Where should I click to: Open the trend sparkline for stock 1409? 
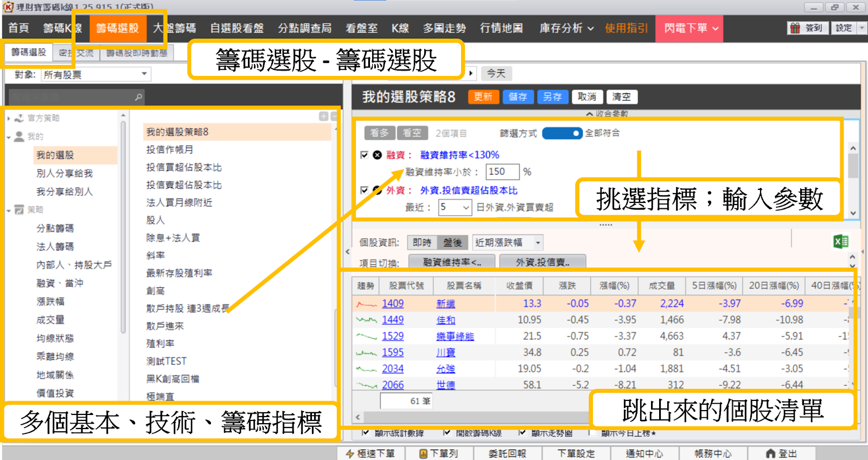[366, 304]
